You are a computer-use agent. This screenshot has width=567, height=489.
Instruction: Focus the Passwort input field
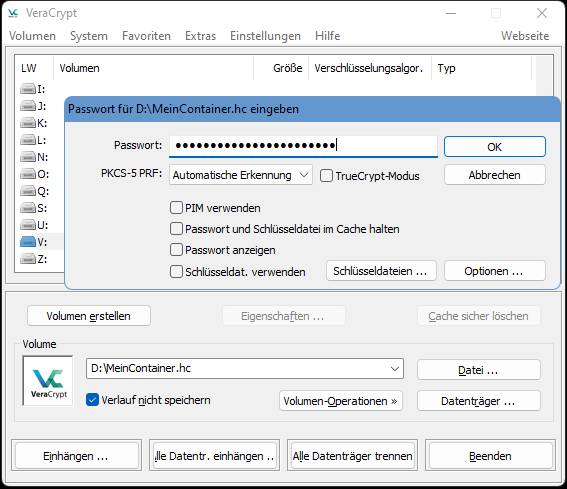coord(303,146)
